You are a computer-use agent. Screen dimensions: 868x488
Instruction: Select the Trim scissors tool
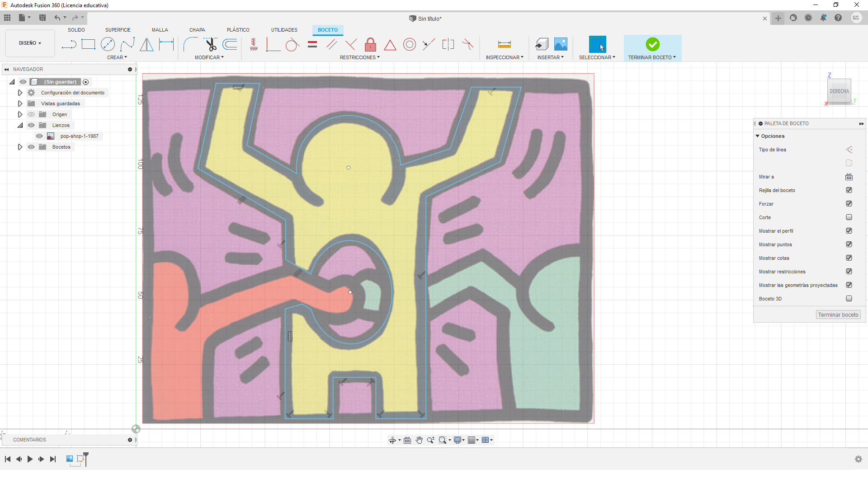(210, 44)
